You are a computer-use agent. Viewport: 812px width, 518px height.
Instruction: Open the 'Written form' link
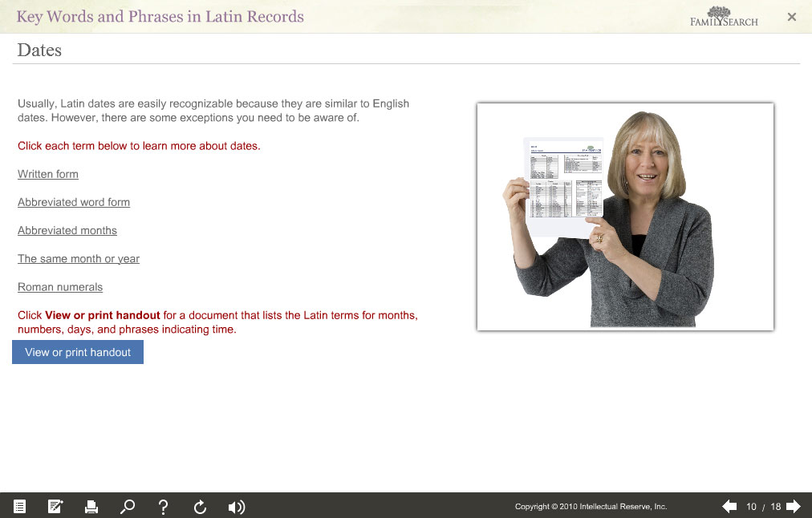coord(48,174)
